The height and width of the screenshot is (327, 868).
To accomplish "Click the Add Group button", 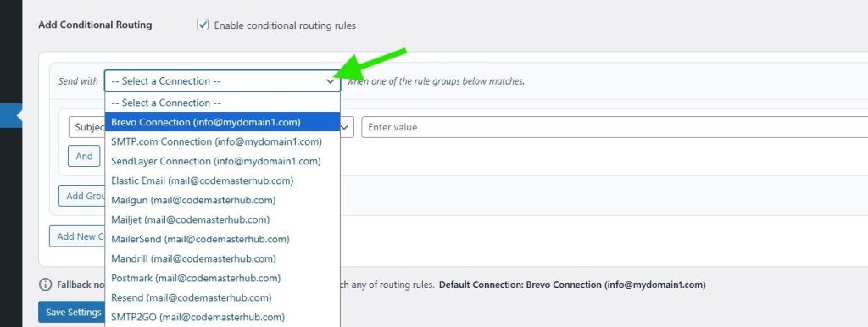I will tap(82, 196).
